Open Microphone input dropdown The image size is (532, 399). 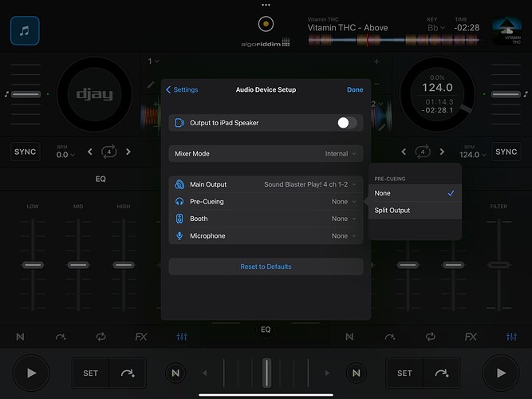click(266, 235)
